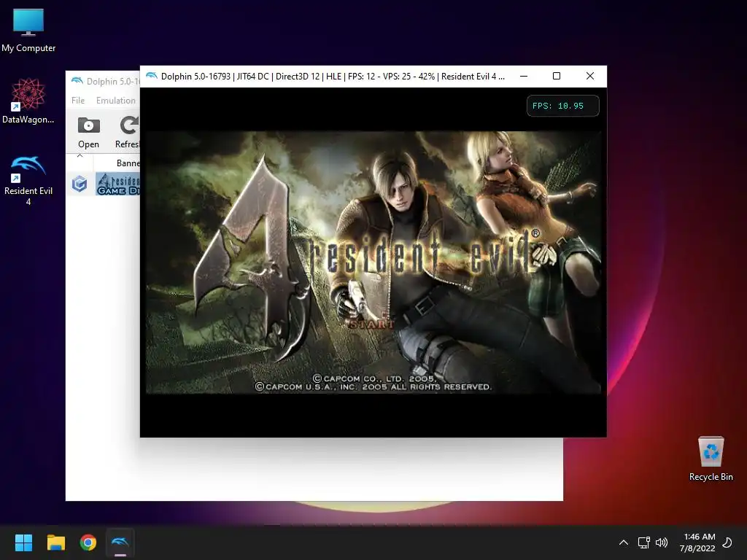
Task: Launch the DataWagon desktop shortcut
Action: point(28,101)
